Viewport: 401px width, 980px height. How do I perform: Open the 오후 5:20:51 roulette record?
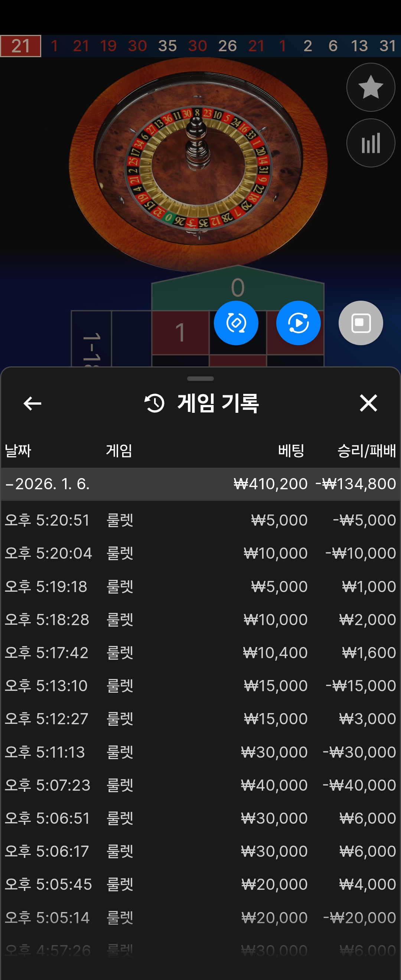(x=200, y=520)
